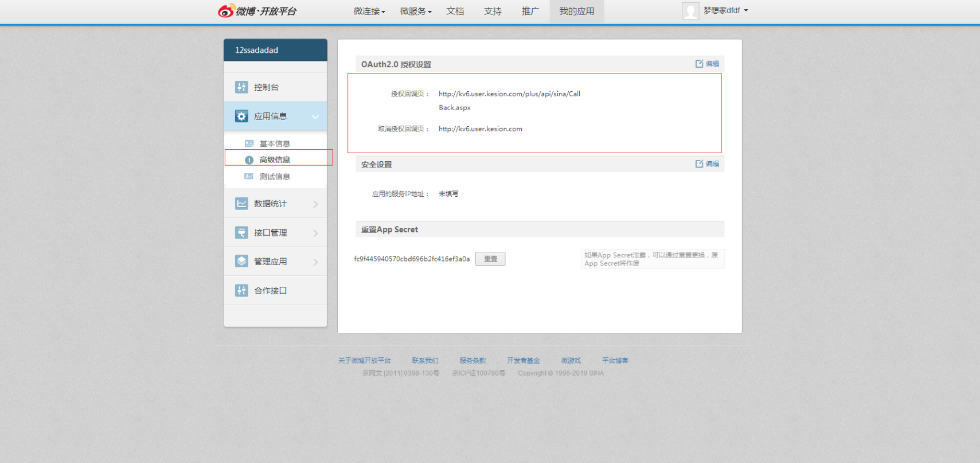Screen dimensions: 980x463
Task: Open the 控制台 console icon
Action: (x=241, y=87)
